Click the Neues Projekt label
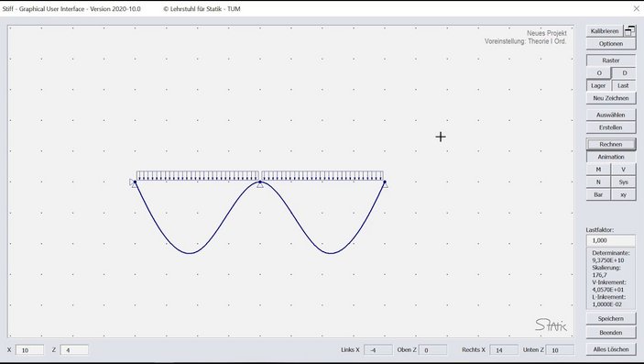The height and width of the screenshot is (364, 644). pyautogui.click(x=547, y=33)
